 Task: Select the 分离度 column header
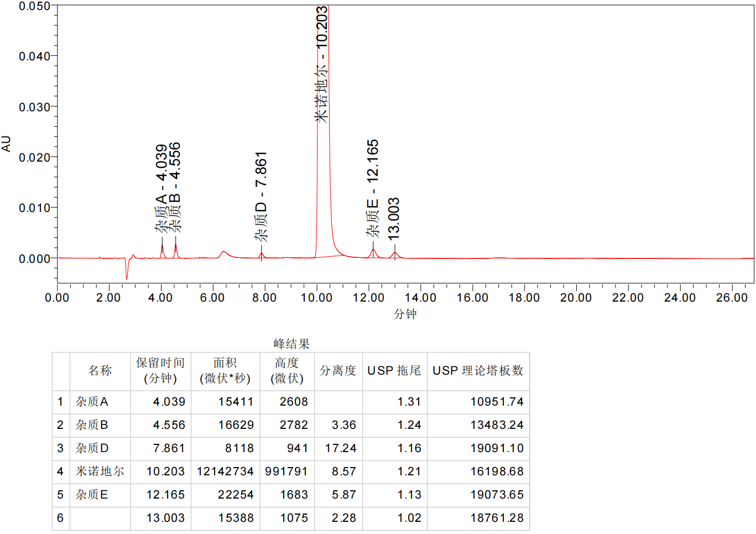tap(338, 371)
